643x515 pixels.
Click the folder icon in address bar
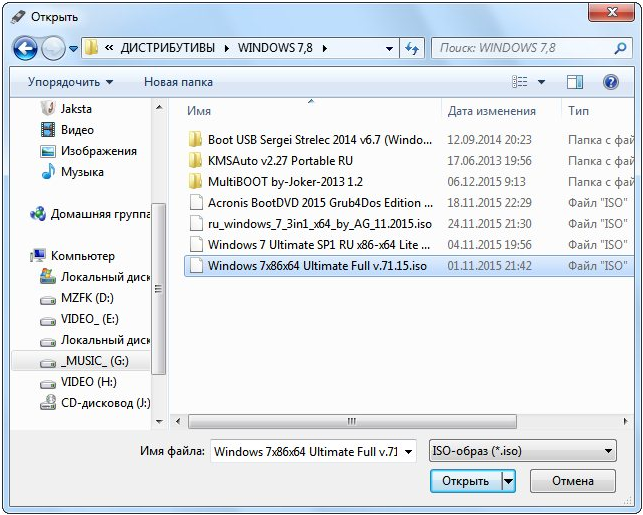[91, 48]
